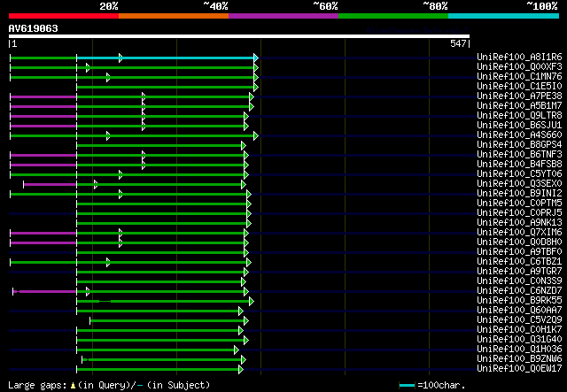Select the UniRef100_Q7XIM6 label
The width and height of the screenshot is (567, 392).
[x=520, y=233]
